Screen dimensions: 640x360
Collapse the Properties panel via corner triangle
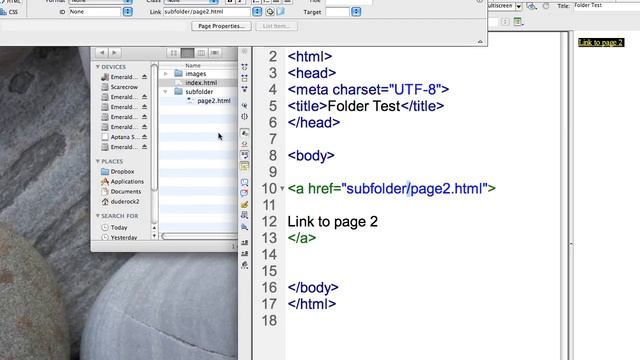click(480, 42)
